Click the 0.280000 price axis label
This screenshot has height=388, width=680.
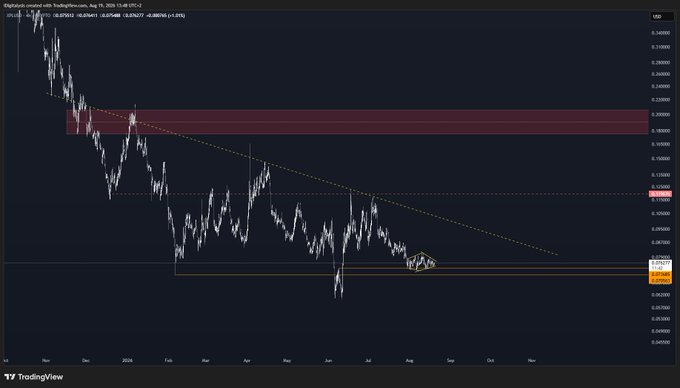point(660,62)
